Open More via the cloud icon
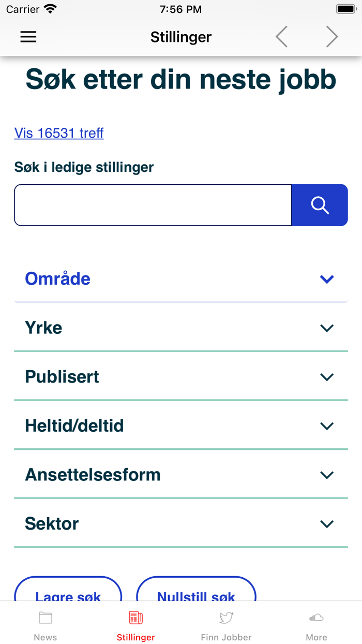 [316, 617]
